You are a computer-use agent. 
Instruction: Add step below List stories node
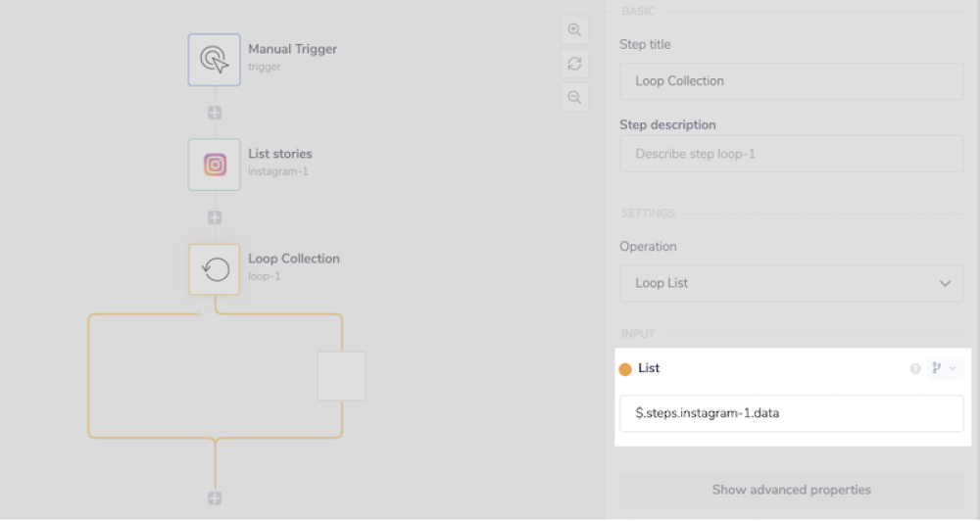(215, 217)
